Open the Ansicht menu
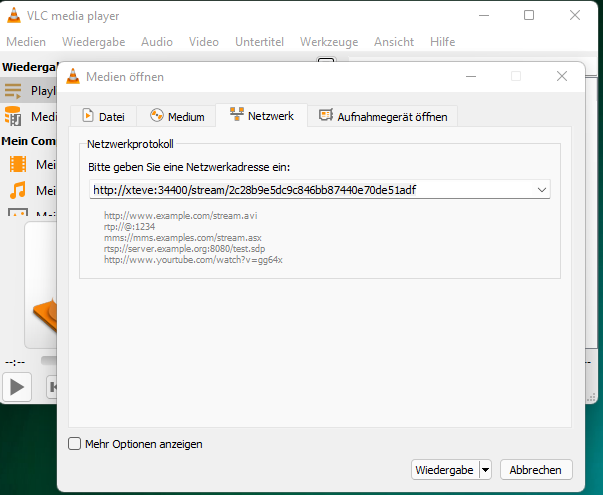 (394, 42)
